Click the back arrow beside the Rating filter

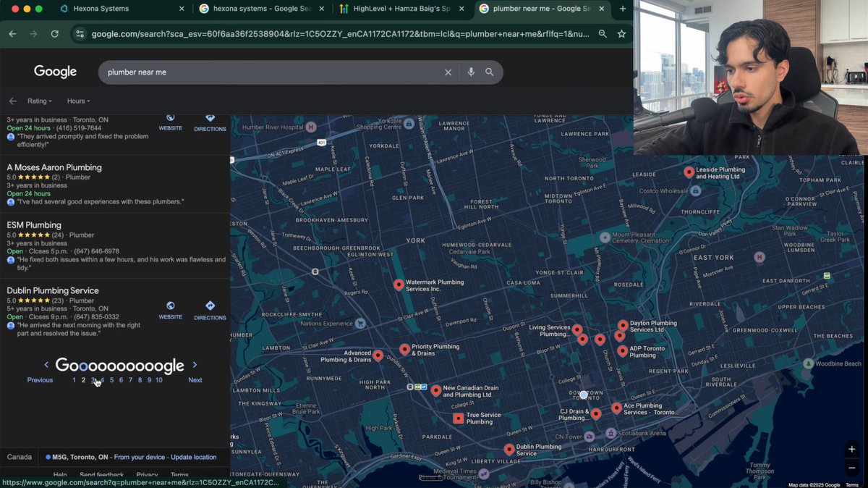coord(12,101)
